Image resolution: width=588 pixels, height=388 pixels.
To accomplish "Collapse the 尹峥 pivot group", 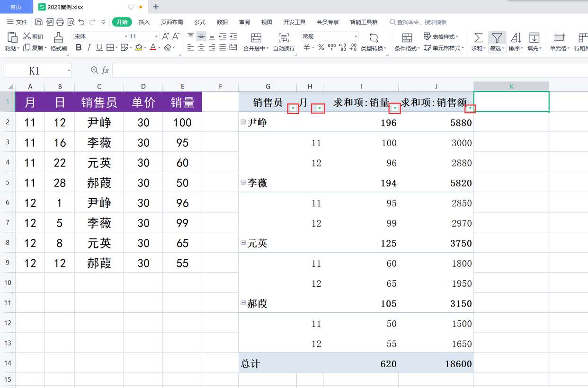I will [x=243, y=122].
